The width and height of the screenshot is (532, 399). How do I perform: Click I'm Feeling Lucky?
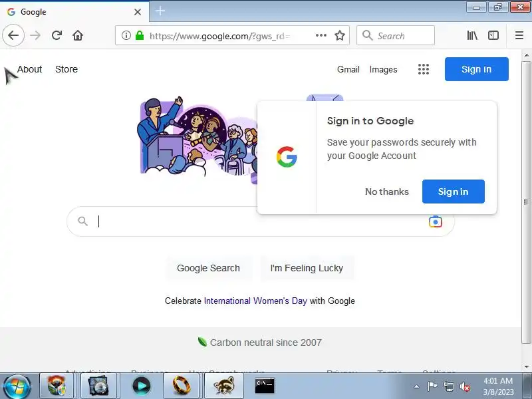(x=307, y=268)
